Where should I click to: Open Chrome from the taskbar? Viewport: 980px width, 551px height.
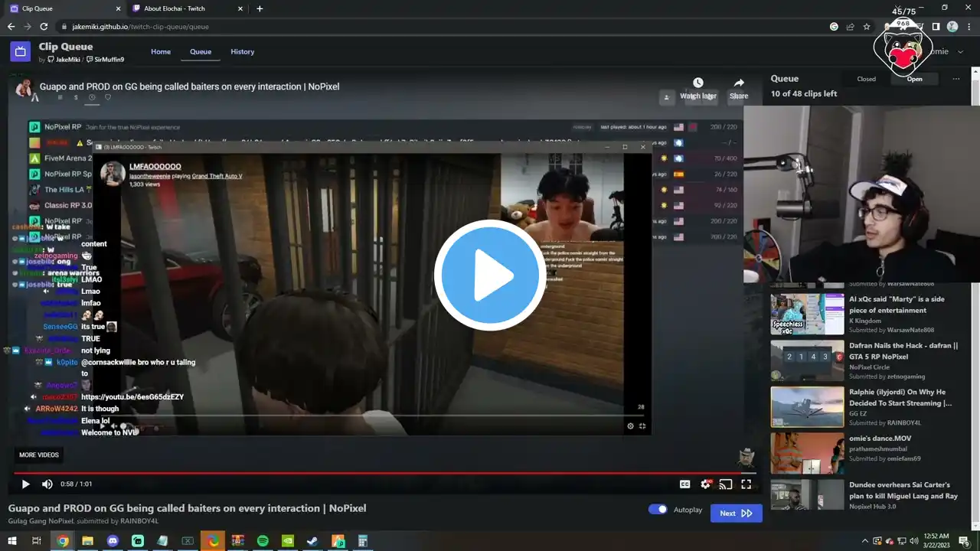(x=62, y=541)
